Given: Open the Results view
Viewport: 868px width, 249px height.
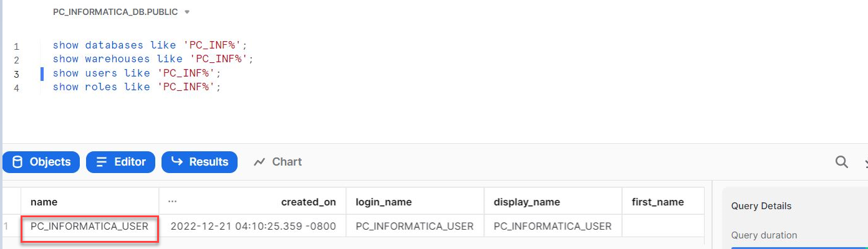Looking at the screenshot, I should (200, 162).
